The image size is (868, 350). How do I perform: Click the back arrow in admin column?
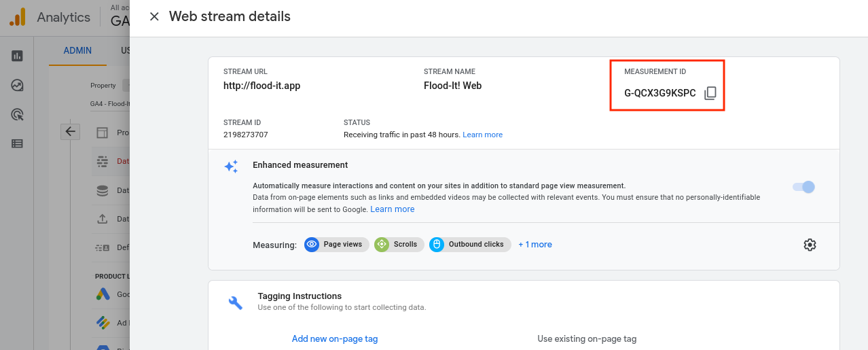click(x=71, y=131)
